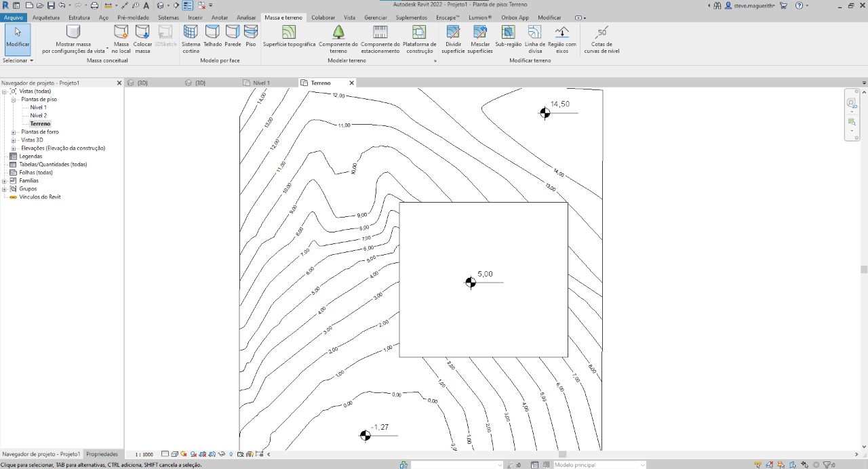
Task: Select the 14,50 spot elevation marker
Action: click(x=545, y=113)
